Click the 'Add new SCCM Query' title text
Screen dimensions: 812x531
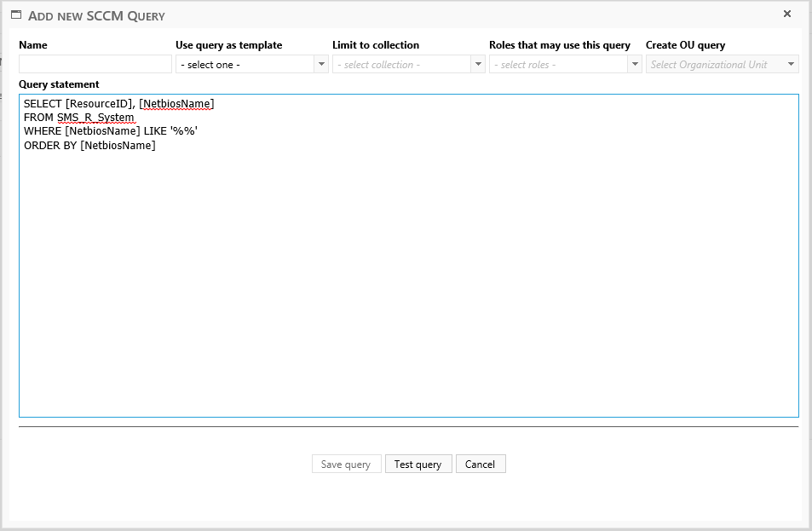click(x=97, y=16)
